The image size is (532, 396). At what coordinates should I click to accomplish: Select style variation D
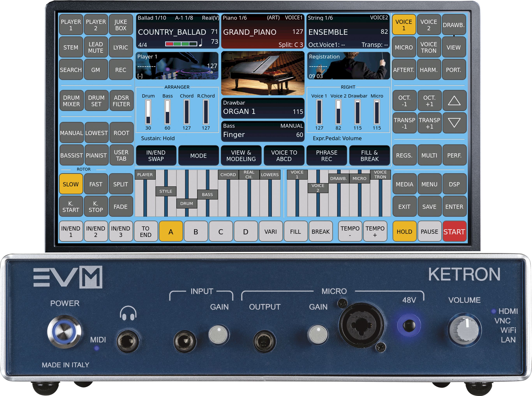coord(246,231)
